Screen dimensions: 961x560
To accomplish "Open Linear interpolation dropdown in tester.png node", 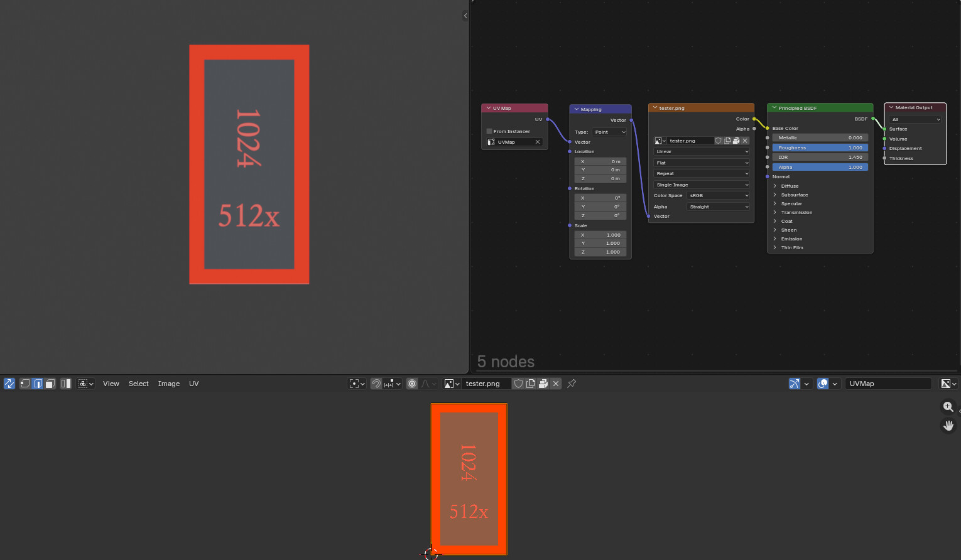I will tap(701, 151).
